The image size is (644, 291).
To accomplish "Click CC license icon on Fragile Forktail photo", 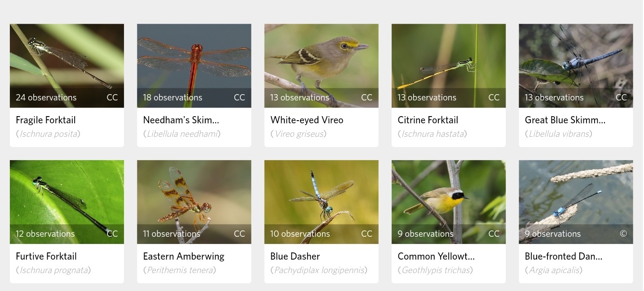I will point(112,97).
